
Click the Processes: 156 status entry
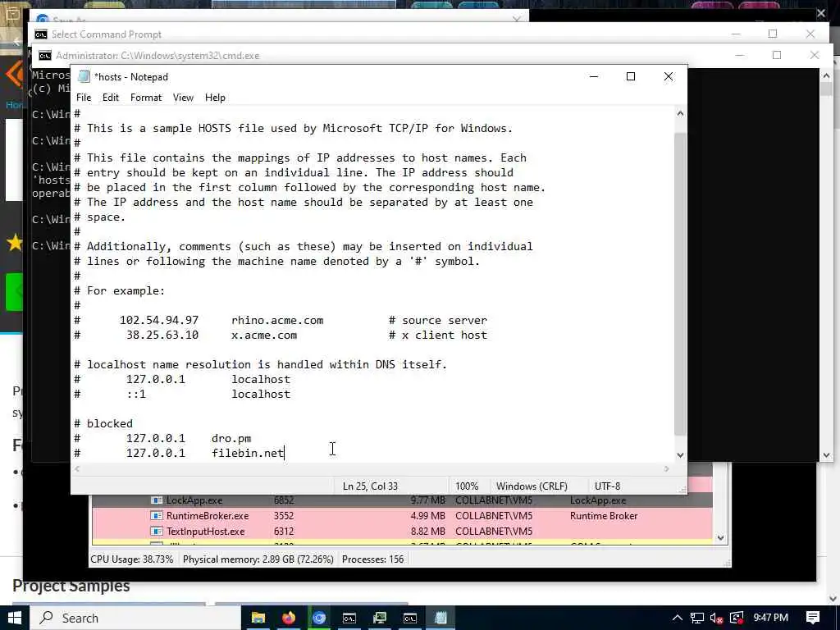pyautogui.click(x=373, y=559)
